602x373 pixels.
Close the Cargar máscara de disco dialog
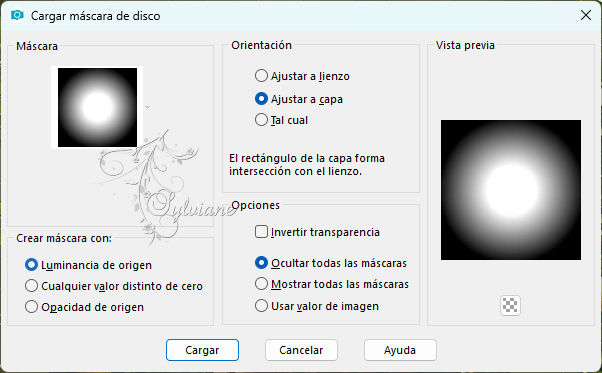pyautogui.click(x=586, y=15)
